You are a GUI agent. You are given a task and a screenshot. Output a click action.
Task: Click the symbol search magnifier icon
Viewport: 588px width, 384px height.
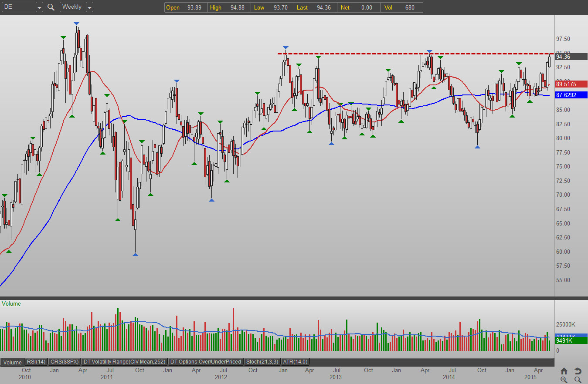coord(51,7)
